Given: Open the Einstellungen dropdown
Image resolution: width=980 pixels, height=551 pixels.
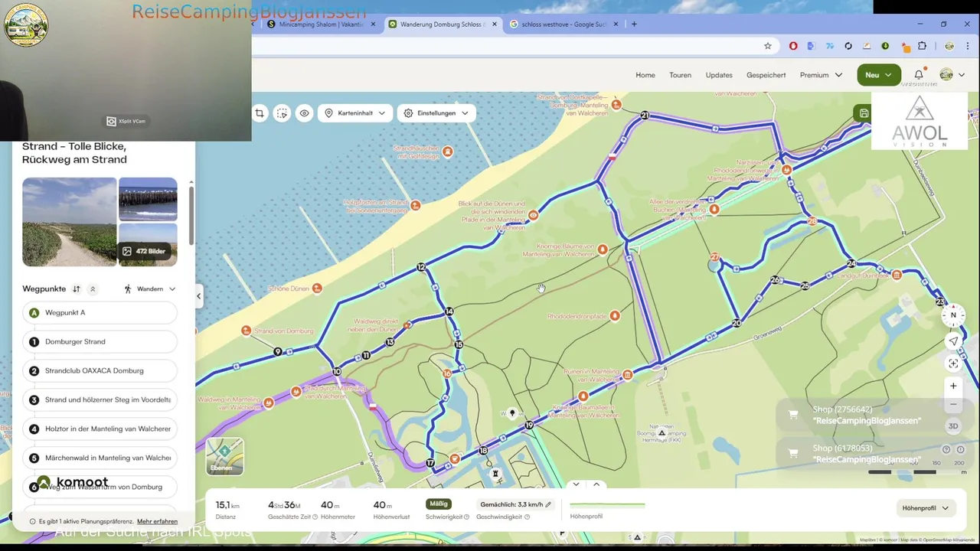Looking at the screenshot, I should pos(436,113).
